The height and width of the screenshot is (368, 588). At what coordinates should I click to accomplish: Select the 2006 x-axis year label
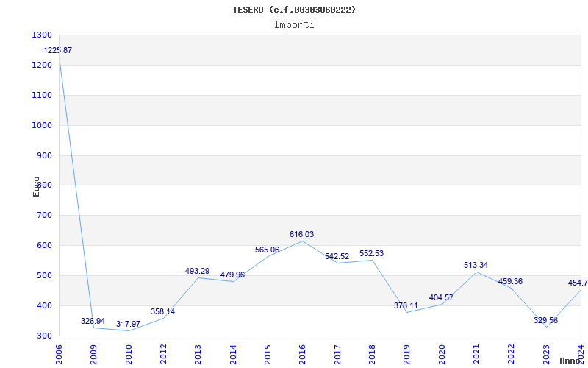point(59,355)
